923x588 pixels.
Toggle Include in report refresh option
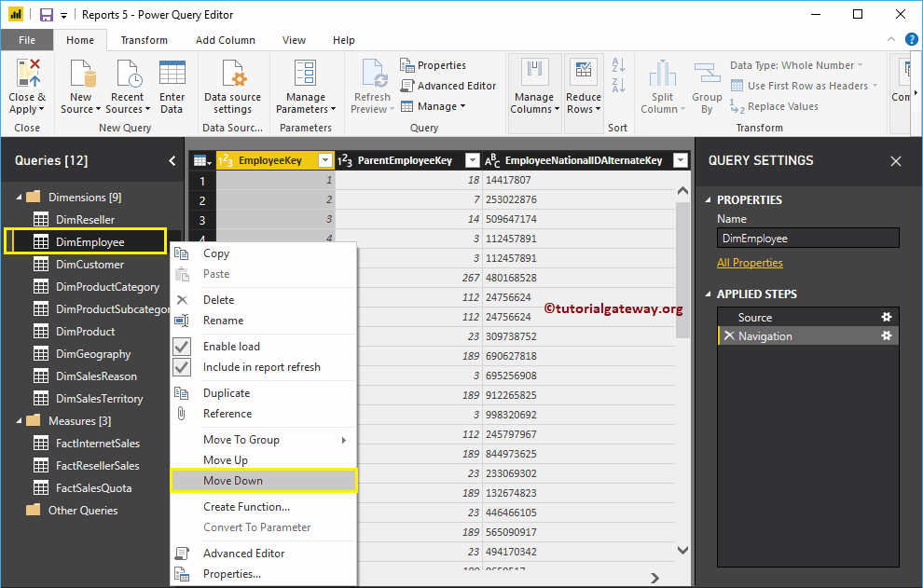coord(261,367)
